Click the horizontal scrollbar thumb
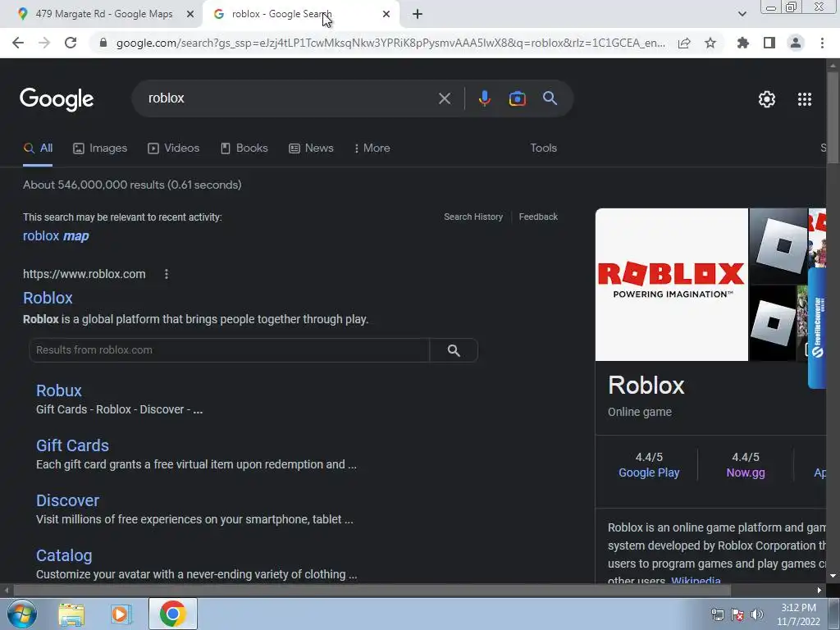840x630 pixels. click(372, 591)
